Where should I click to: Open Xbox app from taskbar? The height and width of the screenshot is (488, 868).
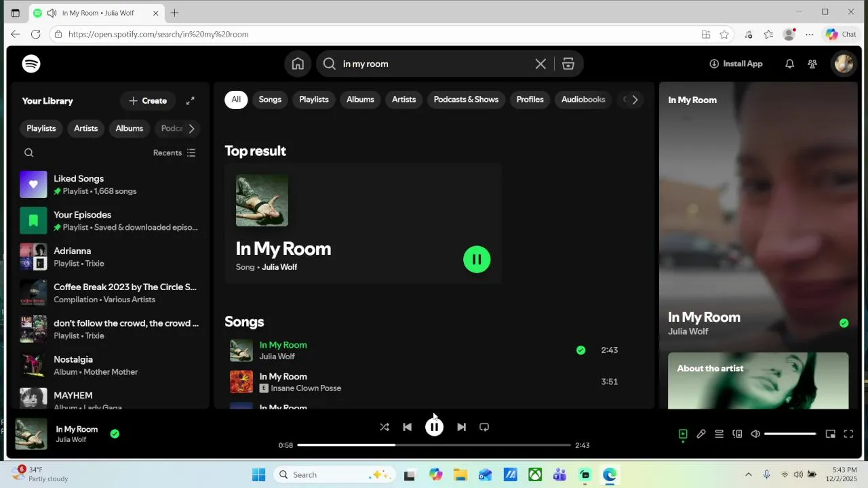[535, 474]
